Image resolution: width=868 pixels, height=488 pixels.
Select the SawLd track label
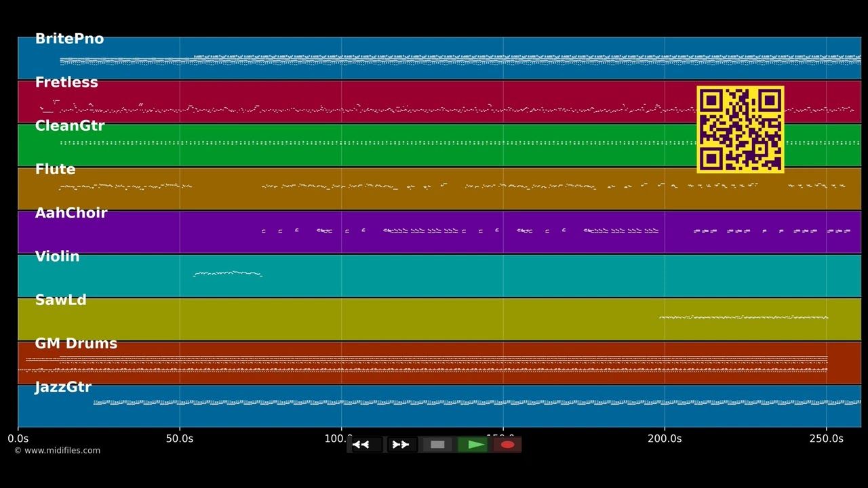(60, 300)
